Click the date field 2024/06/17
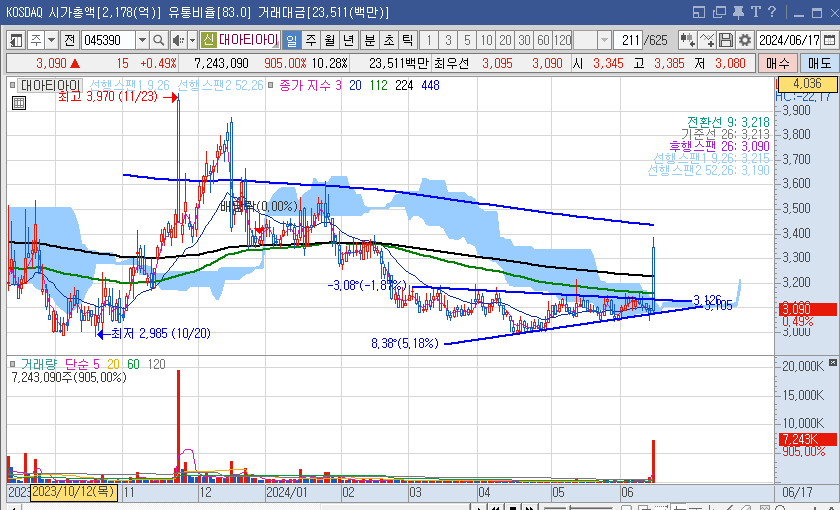 (x=789, y=40)
